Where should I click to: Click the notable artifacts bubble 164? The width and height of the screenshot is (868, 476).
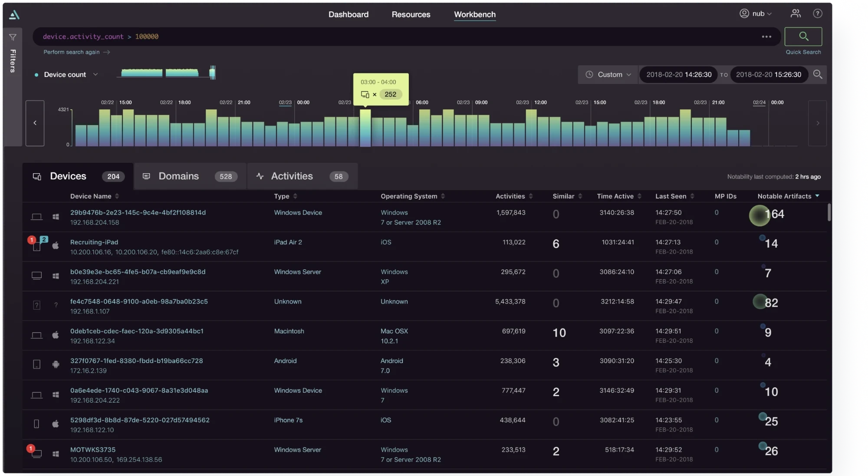tap(759, 215)
